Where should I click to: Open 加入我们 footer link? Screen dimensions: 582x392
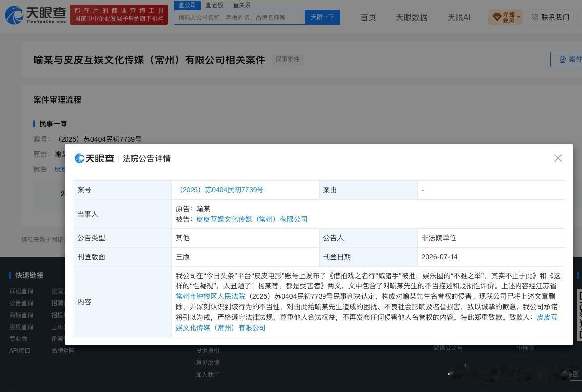tap(208, 374)
